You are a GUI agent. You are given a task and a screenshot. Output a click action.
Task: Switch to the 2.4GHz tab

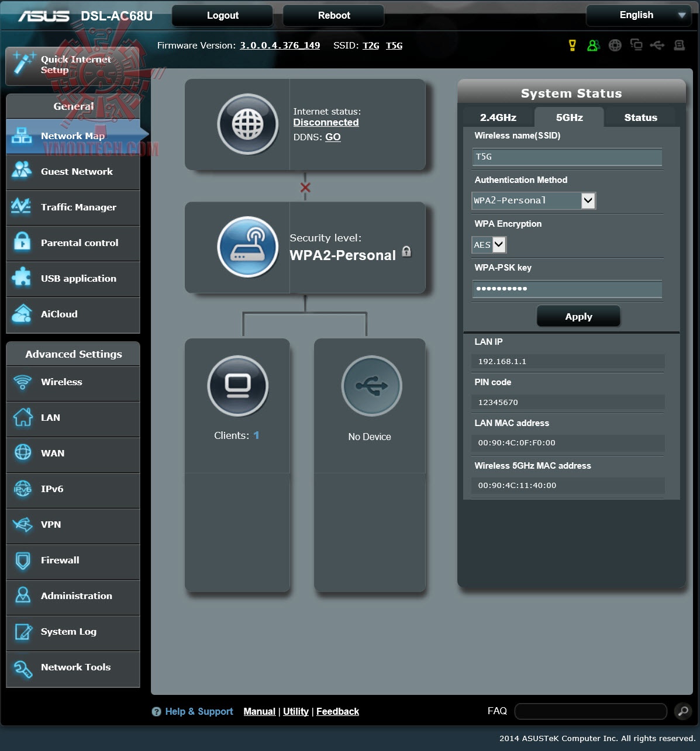click(498, 117)
